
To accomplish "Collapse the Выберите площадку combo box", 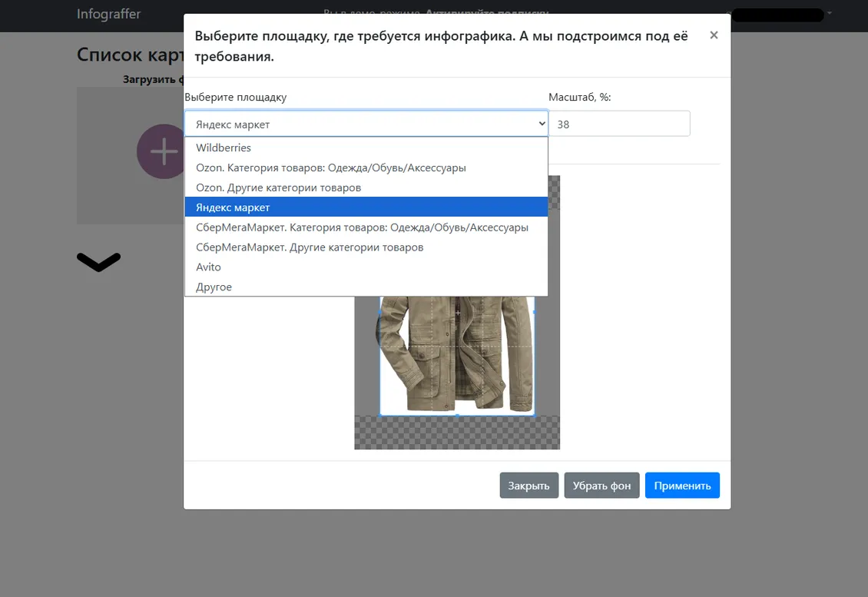I will point(366,124).
